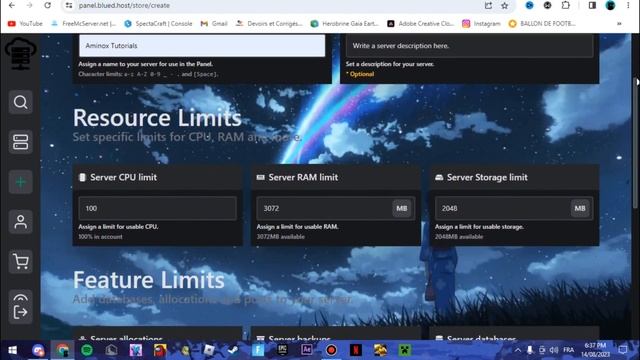Click the "* Optional" label
The width and height of the screenshot is (640, 360).
coord(360,74)
